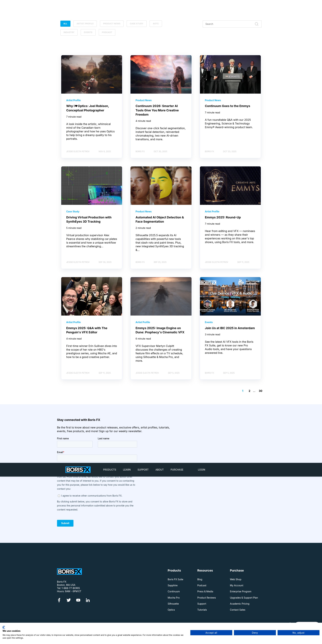Focus the First name field

75,444
